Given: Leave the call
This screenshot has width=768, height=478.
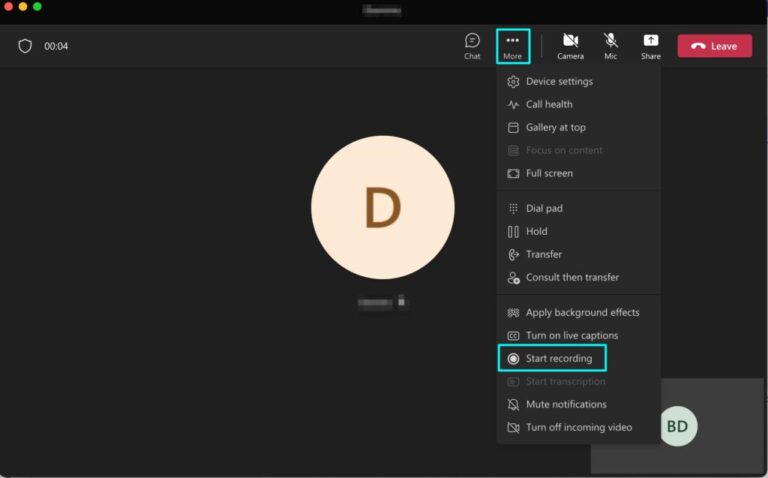Looking at the screenshot, I should coord(715,46).
